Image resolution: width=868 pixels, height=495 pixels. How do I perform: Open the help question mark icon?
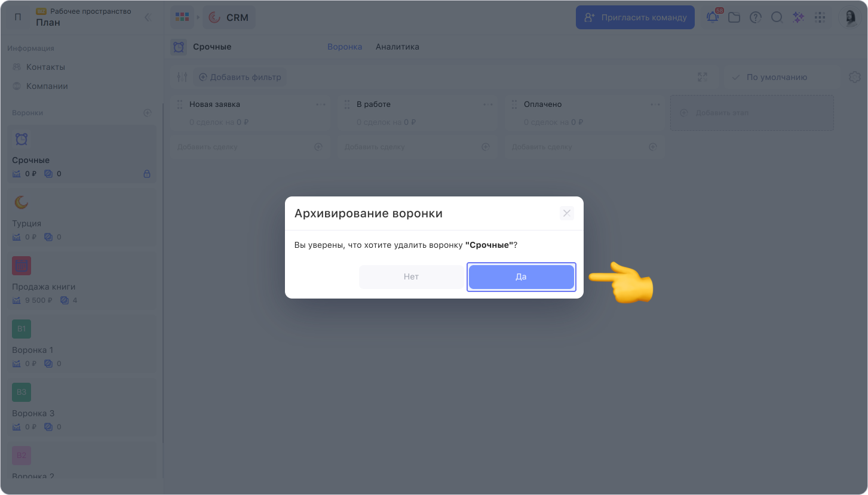tap(755, 18)
